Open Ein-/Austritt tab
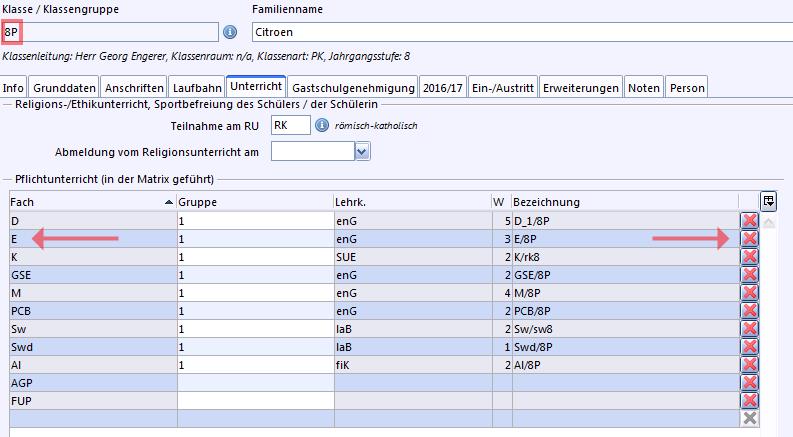Image resolution: width=793 pixels, height=437 pixels. [503, 88]
